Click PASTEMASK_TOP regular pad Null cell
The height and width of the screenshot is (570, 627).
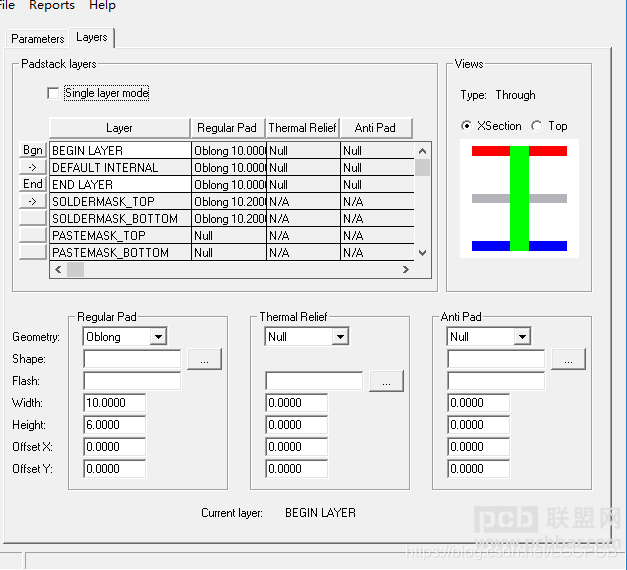[x=229, y=236]
